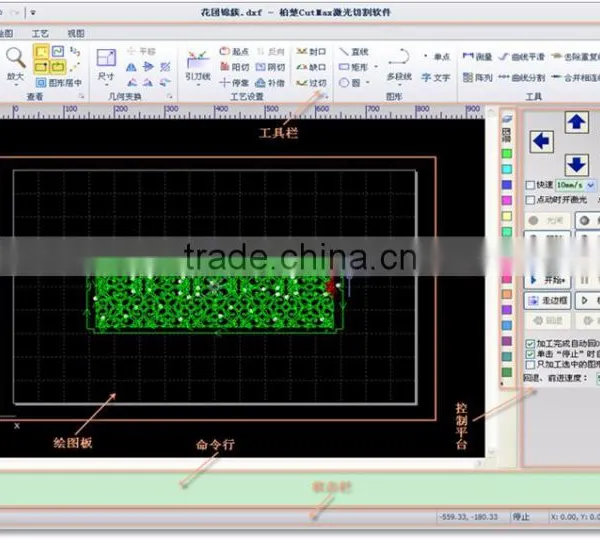Expand the 多段线 dropdown arrow
This screenshot has width=600, height=539.
tap(399, 85)
